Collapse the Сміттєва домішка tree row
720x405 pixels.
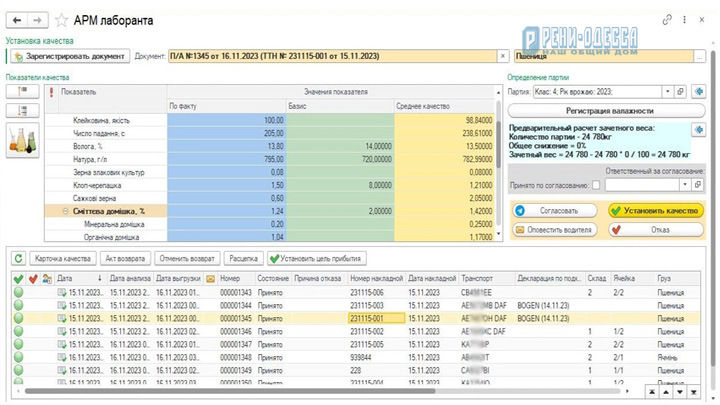[x=65, y=211]
